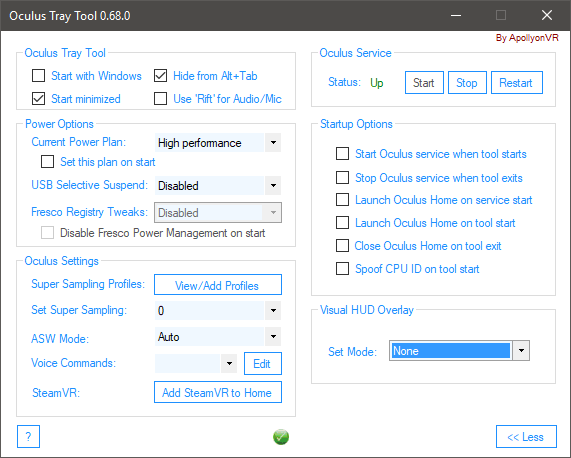Click Add SteamVR to Home button
Viewport: 571px width, 458px height.
coord(218,392)
